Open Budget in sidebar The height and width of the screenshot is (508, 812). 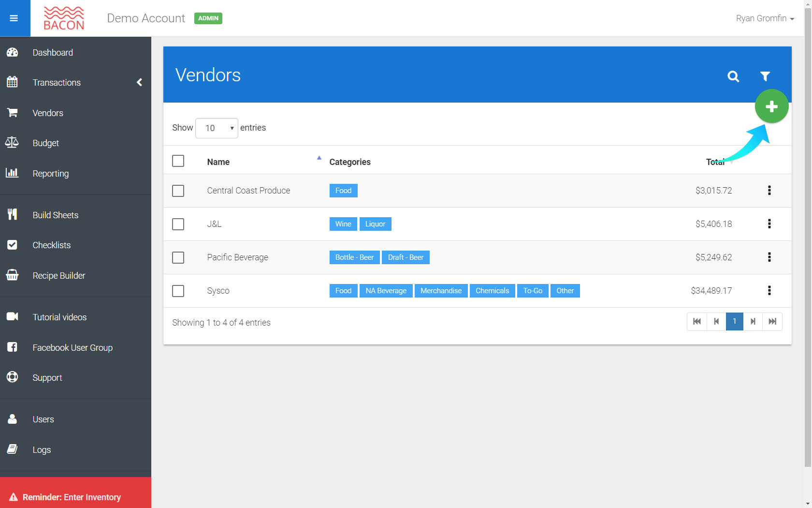[46, 143]
